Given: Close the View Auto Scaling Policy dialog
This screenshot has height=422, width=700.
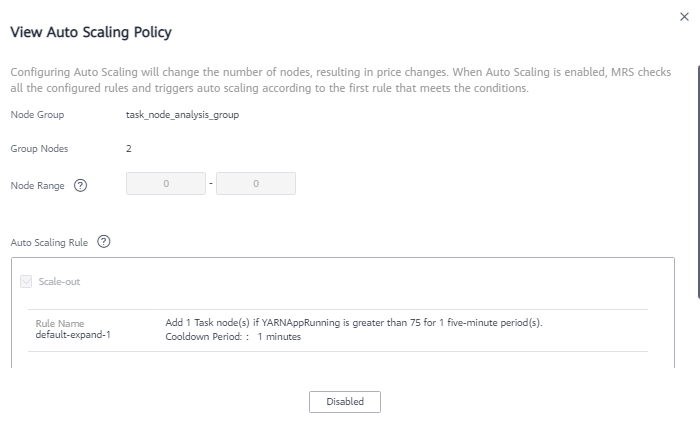Looking at the screenshot, I should point(684,17).
